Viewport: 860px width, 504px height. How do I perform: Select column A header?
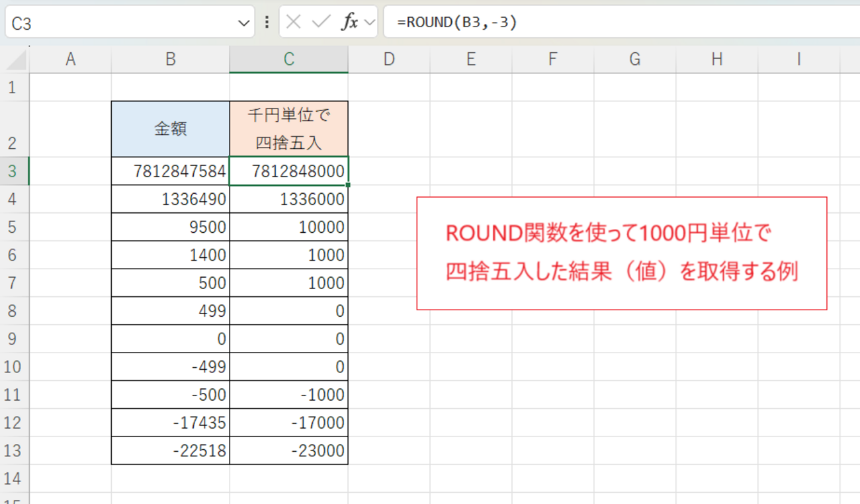click(x=70, y=60)
